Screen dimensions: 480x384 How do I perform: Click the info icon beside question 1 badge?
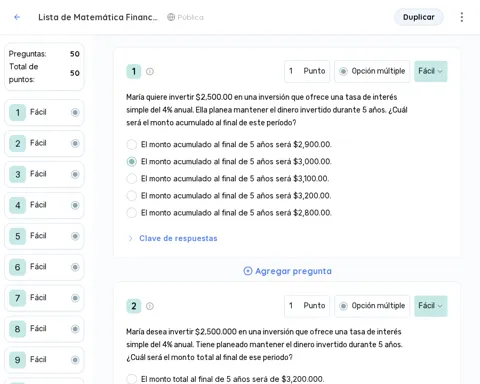click(150, 72)
